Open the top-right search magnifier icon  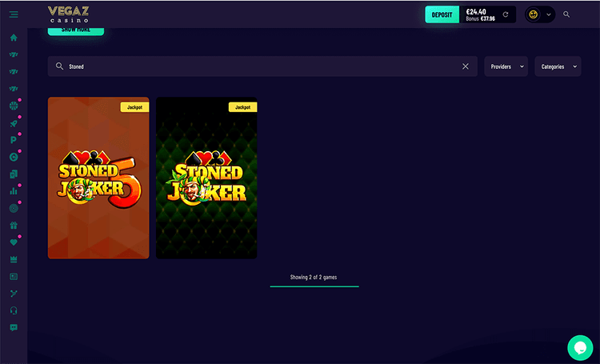[566, 14]
